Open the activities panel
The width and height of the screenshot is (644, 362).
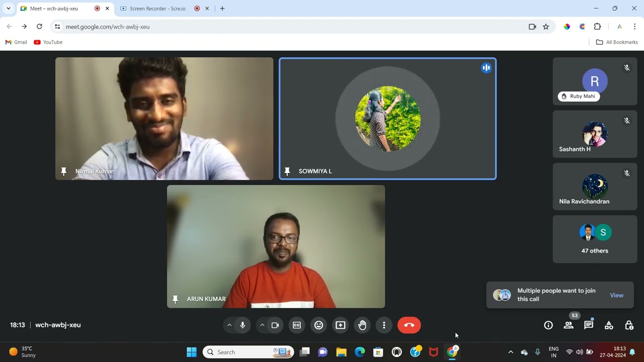coord(609,325)
